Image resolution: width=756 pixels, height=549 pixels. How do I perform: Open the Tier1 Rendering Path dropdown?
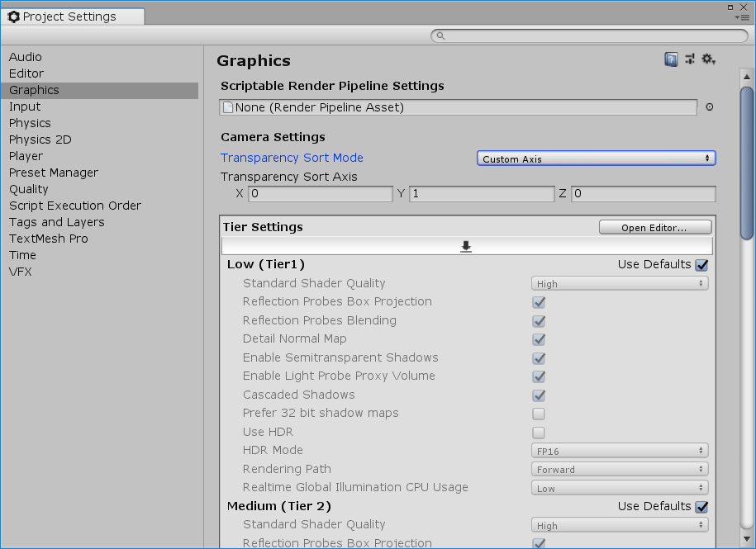pyautogui.click(x=619, y=470)
